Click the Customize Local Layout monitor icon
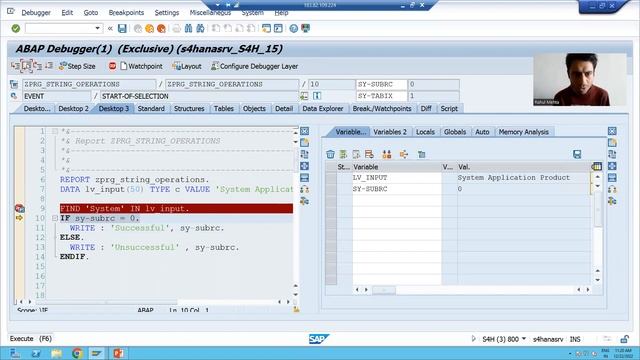 [x=305, y=29]
